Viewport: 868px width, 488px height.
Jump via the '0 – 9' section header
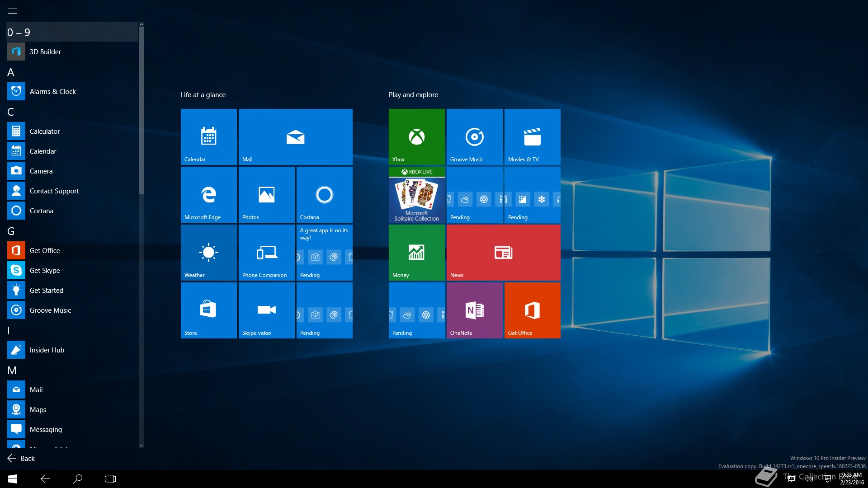point(72,32)
